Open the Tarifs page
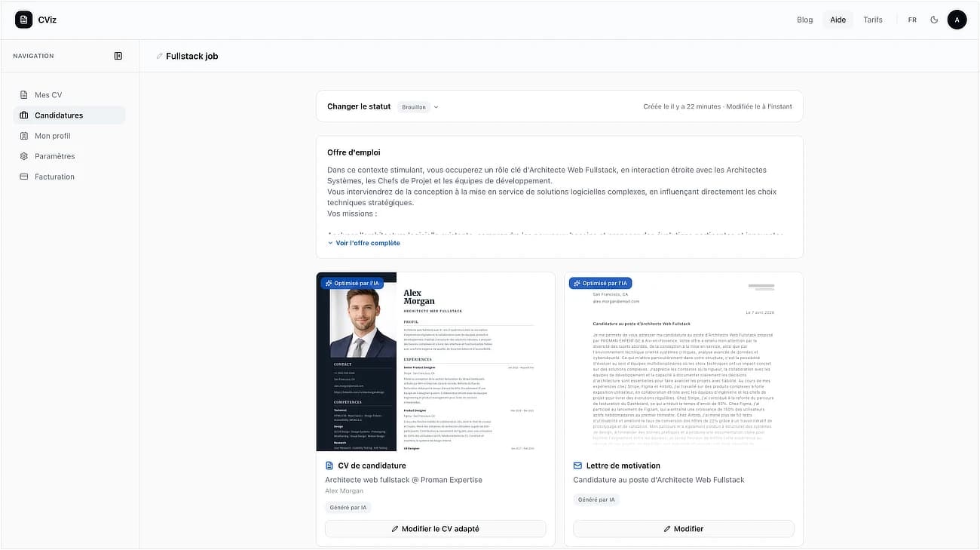 click(x=873, y=20)
